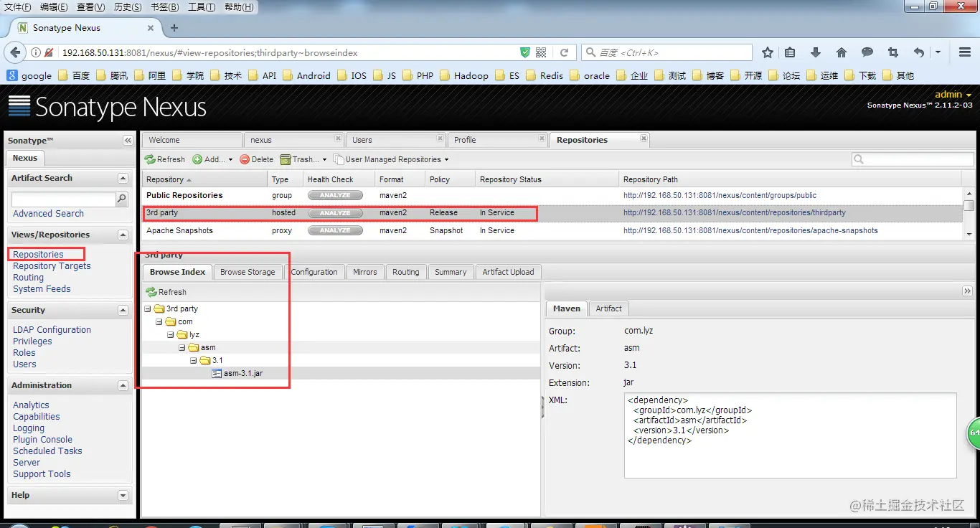Open the 历史 browser menu

coord(128,7)
